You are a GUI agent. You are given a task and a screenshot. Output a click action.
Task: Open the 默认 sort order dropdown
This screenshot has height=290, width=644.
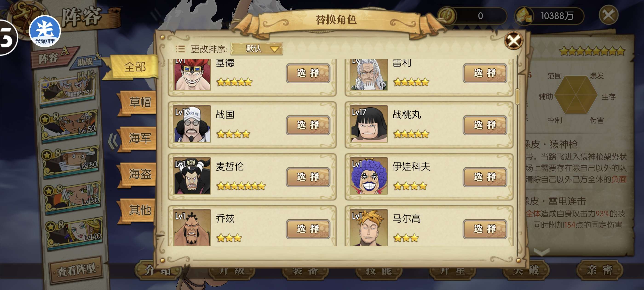(257, 49)
